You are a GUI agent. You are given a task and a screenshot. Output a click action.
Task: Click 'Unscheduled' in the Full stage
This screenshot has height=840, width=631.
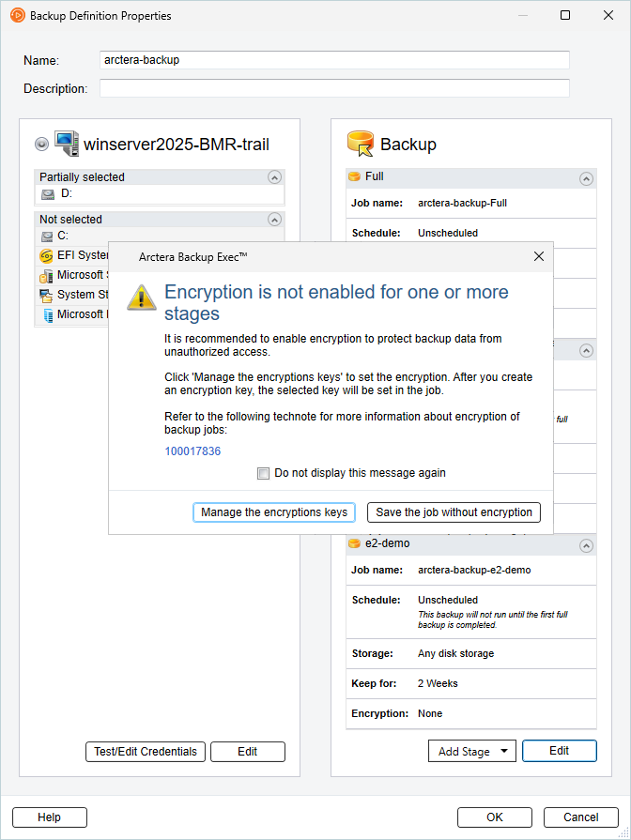(x=448, y=234)
